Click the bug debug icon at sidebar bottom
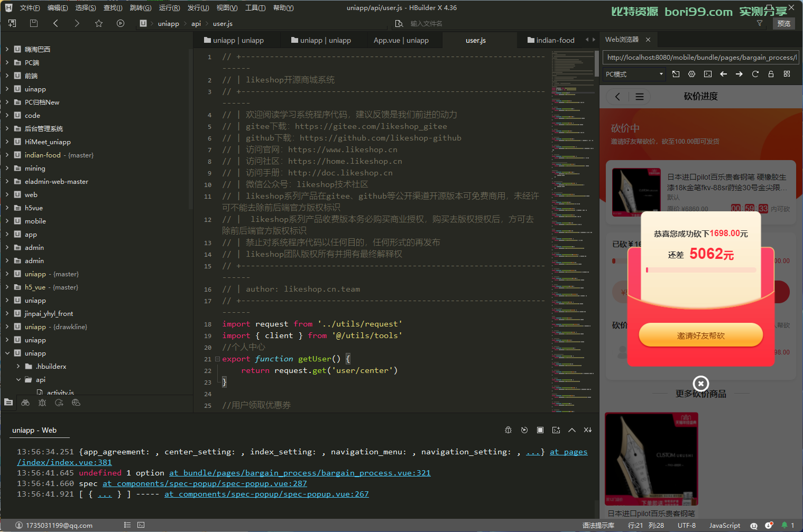The width and height of the screenshot is (803, 532). point(42,403)
